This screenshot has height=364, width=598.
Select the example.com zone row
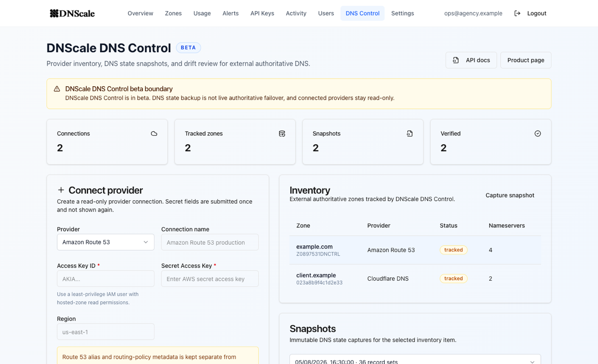[415, 250]
